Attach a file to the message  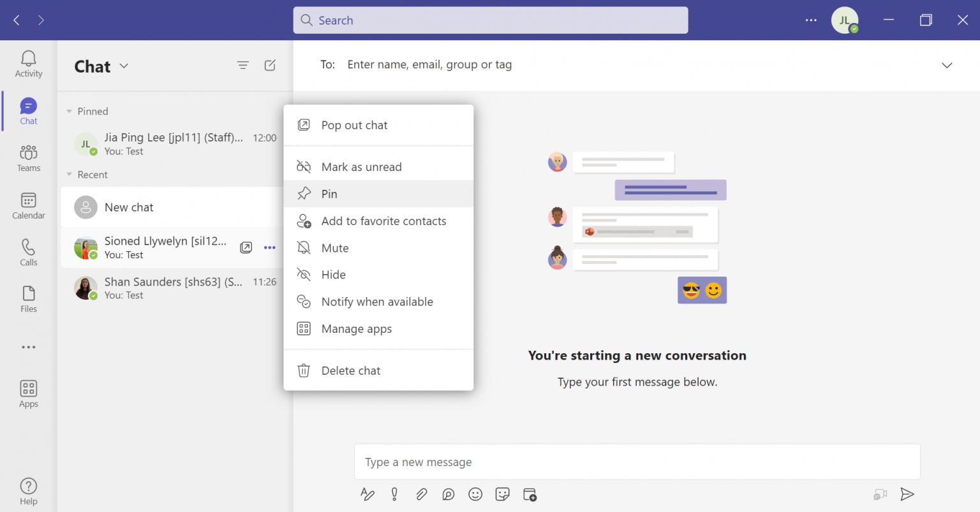tap(421, 494)
